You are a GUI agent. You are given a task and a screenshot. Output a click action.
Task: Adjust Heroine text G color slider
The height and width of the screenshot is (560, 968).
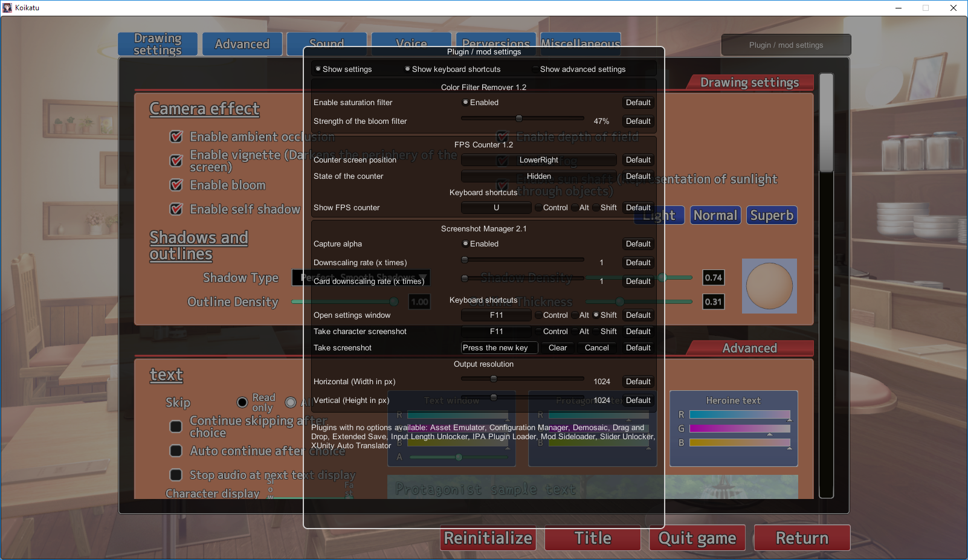(x=740, y=429)
